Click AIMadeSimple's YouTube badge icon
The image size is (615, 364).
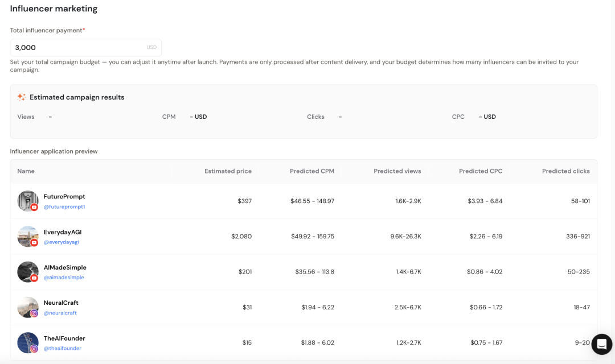click(35, 278)
